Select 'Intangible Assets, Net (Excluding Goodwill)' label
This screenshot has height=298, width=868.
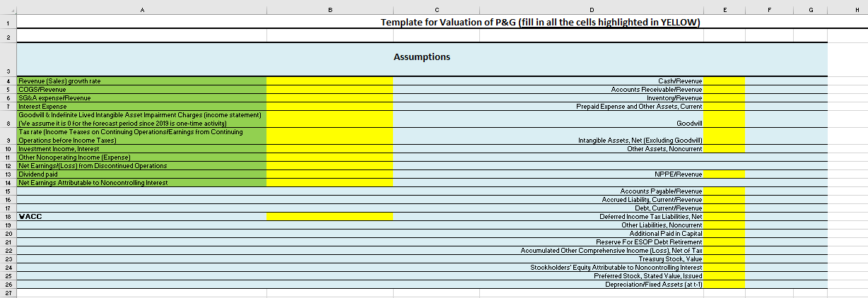592,136
